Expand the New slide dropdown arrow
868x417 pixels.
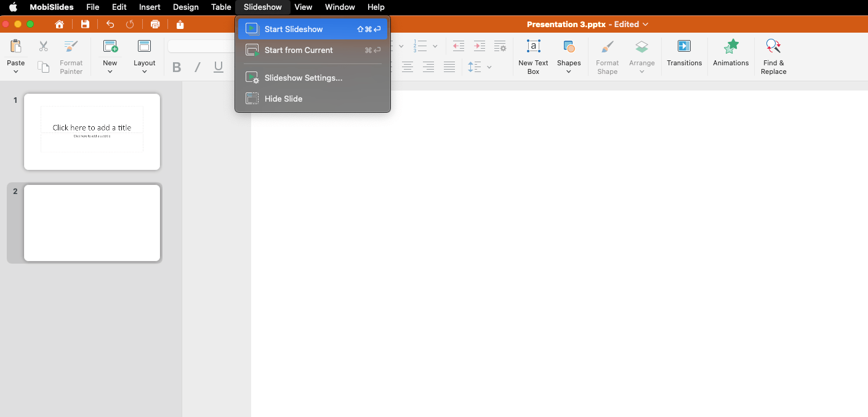(x=110, y=71)
